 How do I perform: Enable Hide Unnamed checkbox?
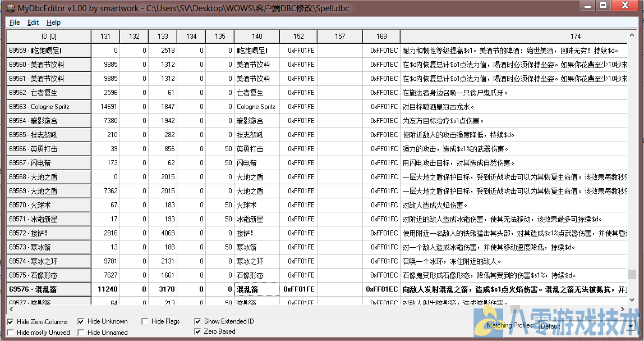pyautogui.click(x=81, y=333)
